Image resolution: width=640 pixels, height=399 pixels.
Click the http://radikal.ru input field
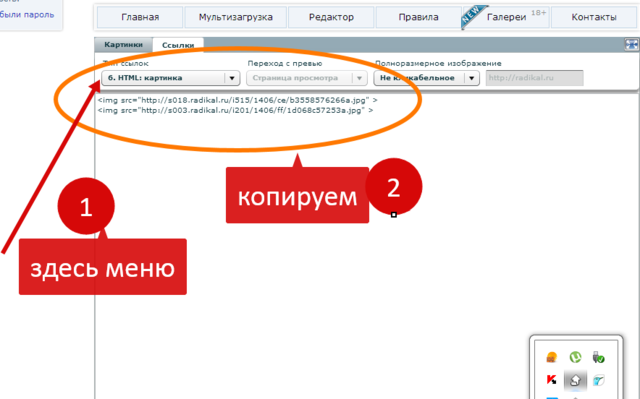pyautogui.click(x=534, y=78)
